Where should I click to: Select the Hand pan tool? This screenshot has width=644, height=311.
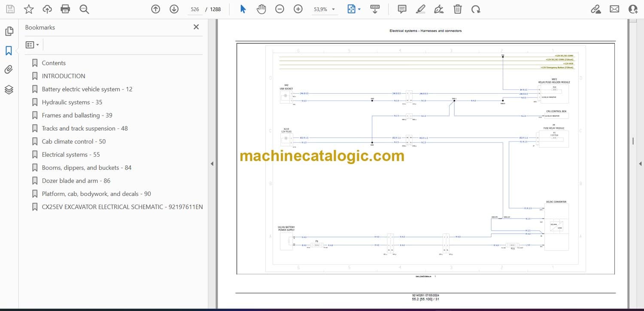pyautogui.click(x=261, y=9)
